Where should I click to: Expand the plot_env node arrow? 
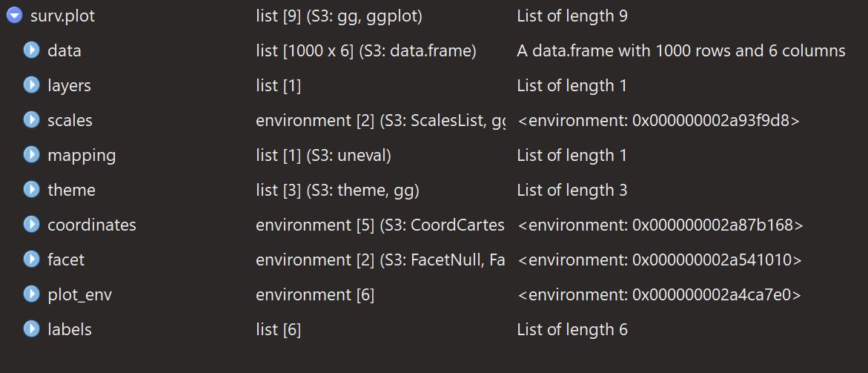[31, 294]
